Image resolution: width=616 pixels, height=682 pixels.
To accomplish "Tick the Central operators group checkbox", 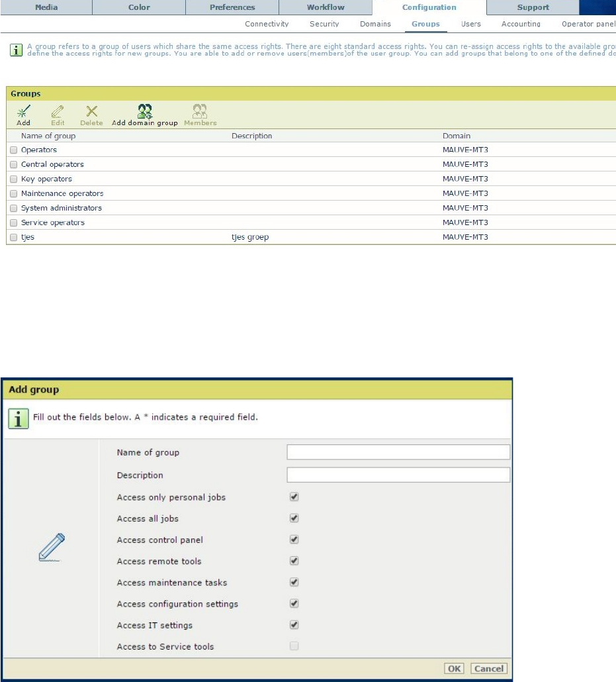I will coord(13,165).
